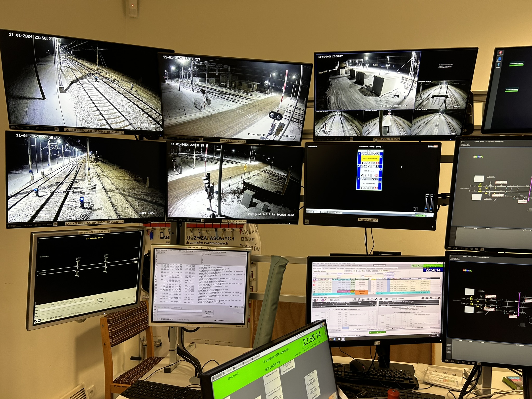Click the Wykonaj button in the UZK window
Screen dimensions: 532x399
pyautogui.click(x=208, y=311)
